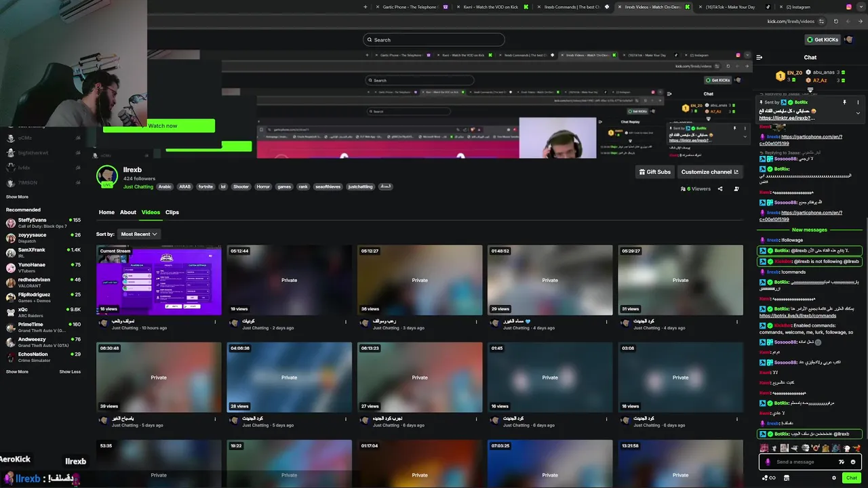Open chat settings gear icon
This screenshot has height=488, width=868.
pos(833,478)
